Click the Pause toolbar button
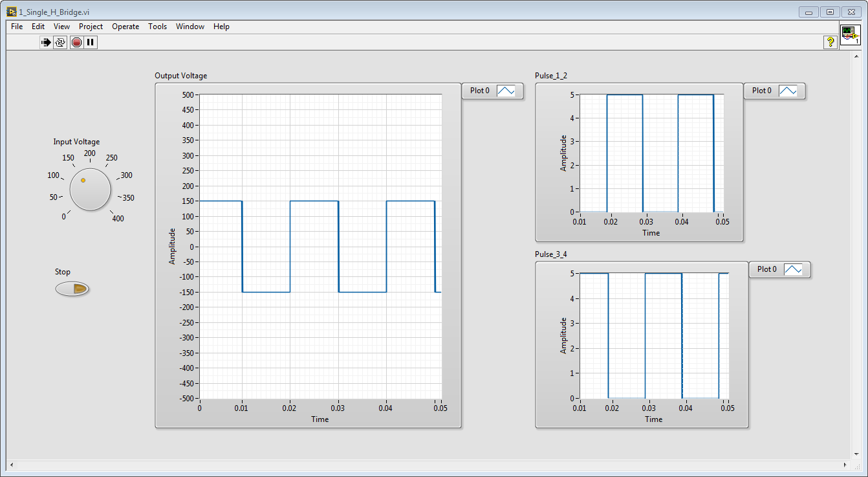Viewport: 868px width, 477px height. 91,42
